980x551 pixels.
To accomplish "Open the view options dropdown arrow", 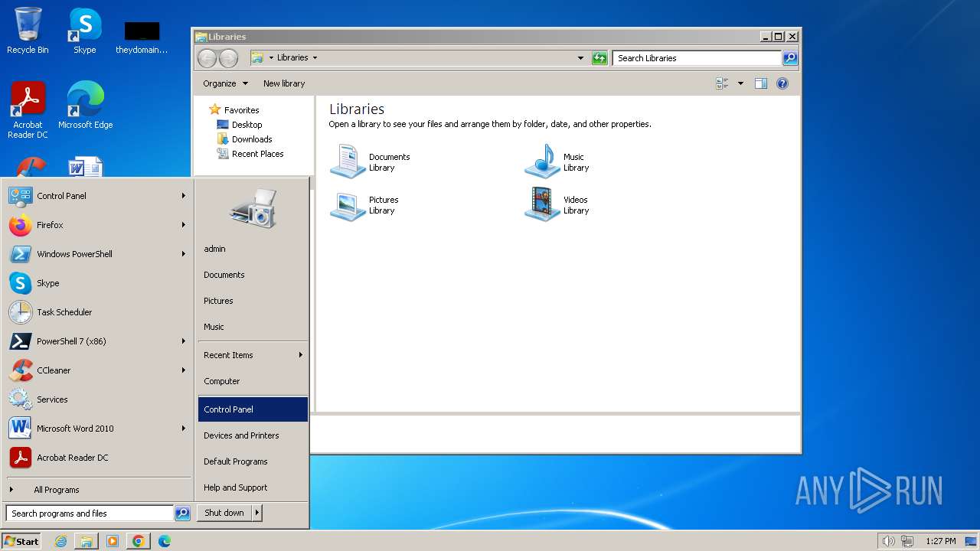I will pyautogui.click(x=740, y=83).
